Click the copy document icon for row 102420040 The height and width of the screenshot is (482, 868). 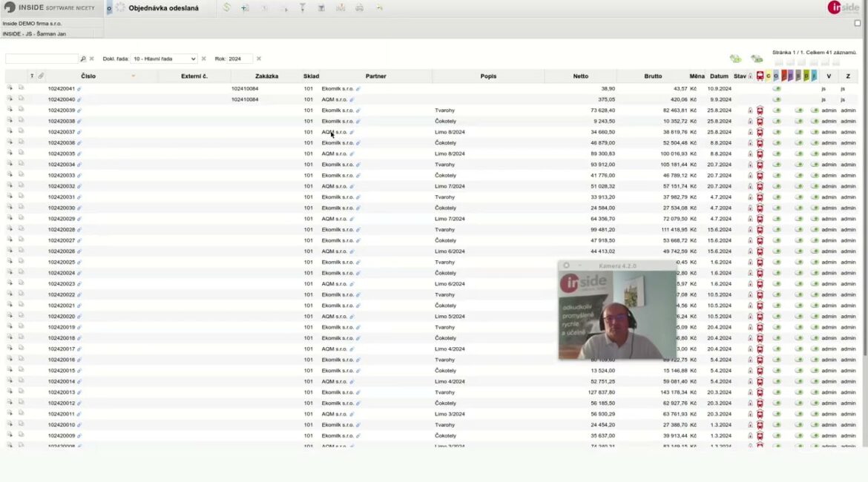tap(21, 99)
